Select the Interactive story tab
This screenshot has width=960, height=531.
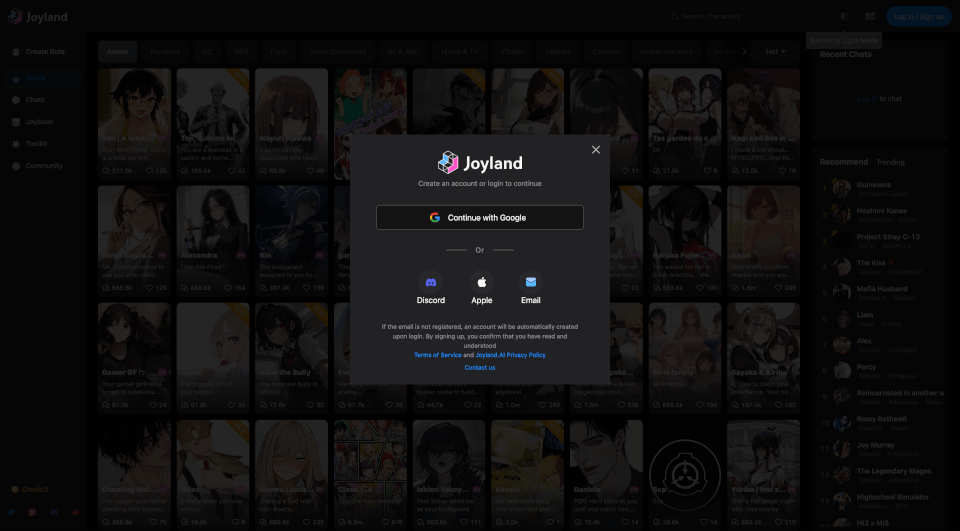click(x=667, y=51)
